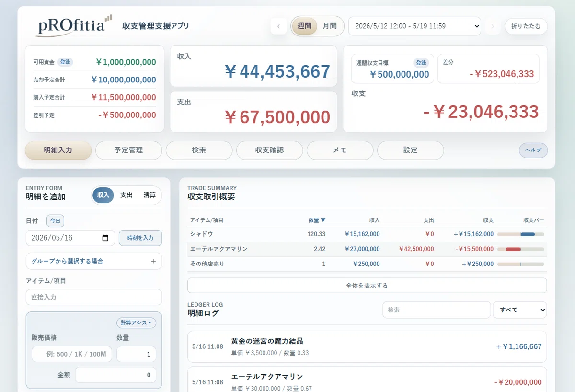Click 週間収支目標 value ￥500,000,000

point(399,74)
